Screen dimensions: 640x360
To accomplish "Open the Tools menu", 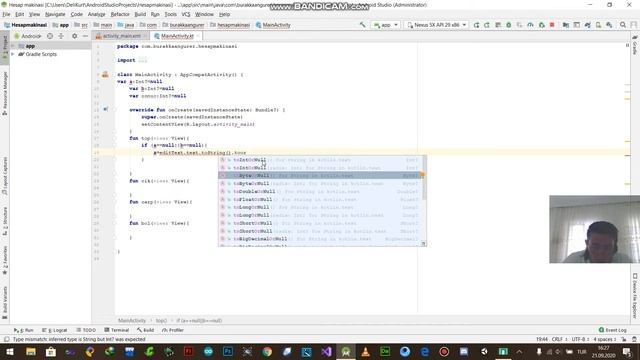I will click(170, 14).
